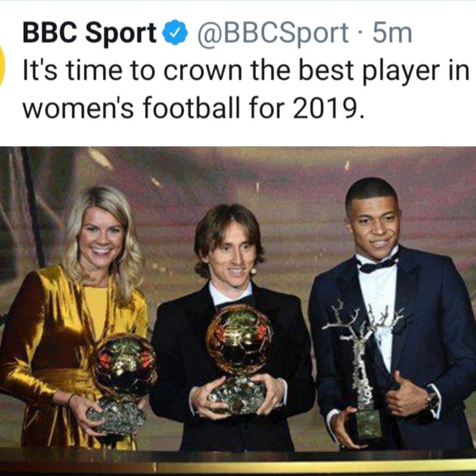Click the blue verified badge icon

tap(175, 32)
